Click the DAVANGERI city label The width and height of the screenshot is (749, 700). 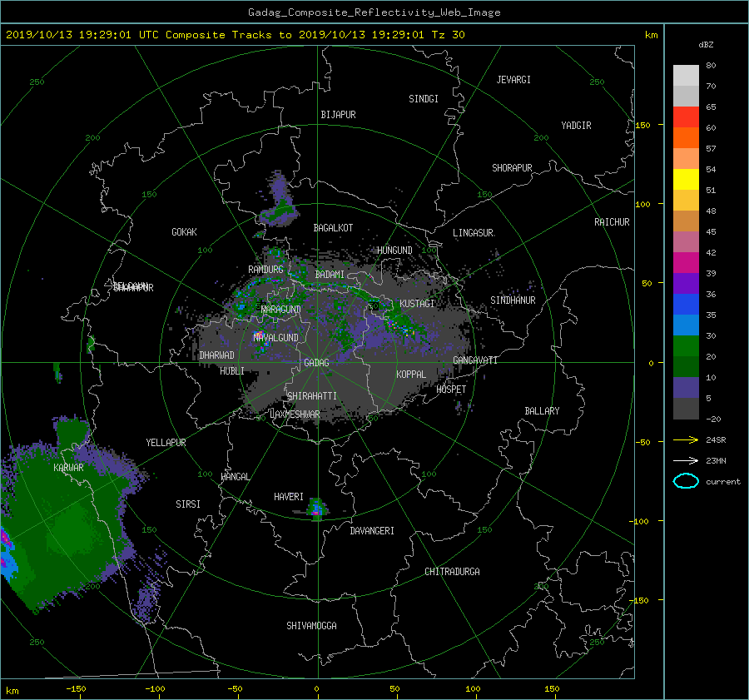[372, 531]
